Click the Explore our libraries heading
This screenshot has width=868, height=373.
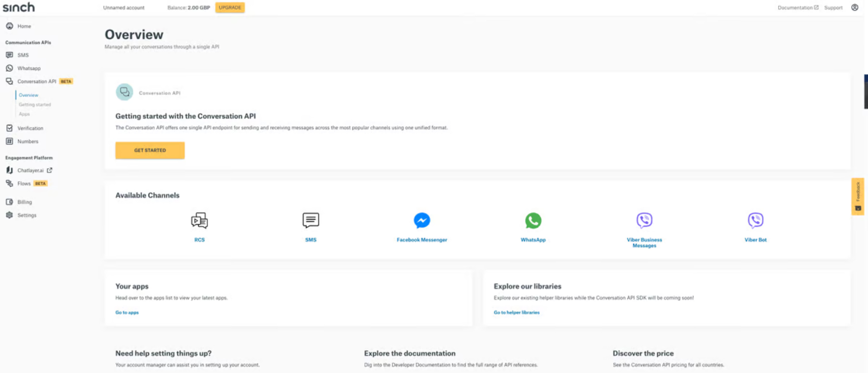coord(527,286)
